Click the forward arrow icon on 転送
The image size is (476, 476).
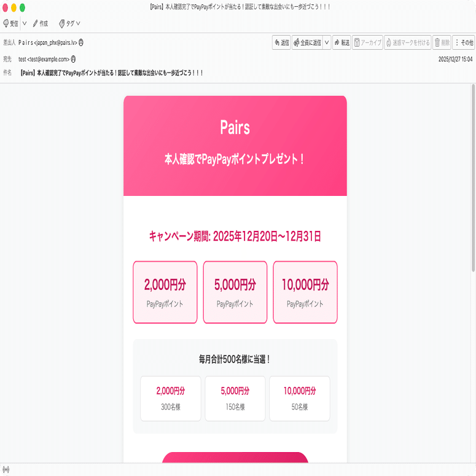coord(337,42)
